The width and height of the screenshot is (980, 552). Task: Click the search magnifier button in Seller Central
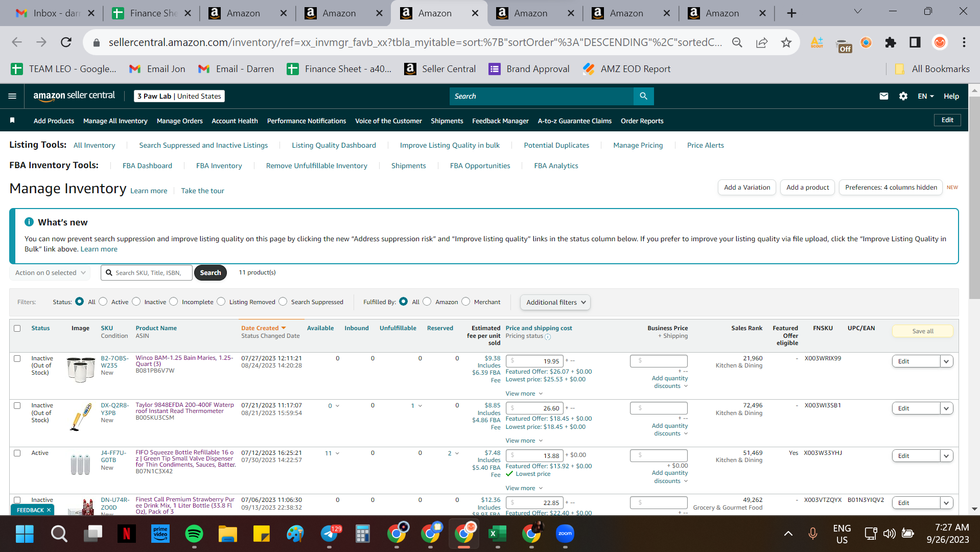[x=643, y=96]
